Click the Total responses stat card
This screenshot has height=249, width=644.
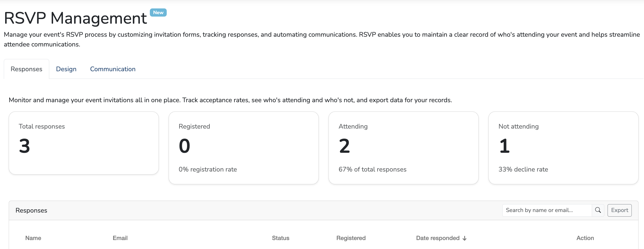(83, 143)
